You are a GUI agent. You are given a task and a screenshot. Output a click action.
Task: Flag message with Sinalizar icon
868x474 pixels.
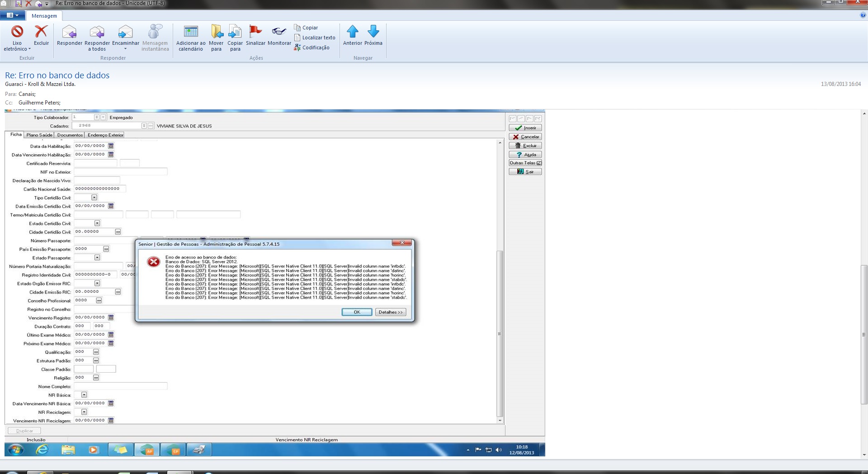255,32
